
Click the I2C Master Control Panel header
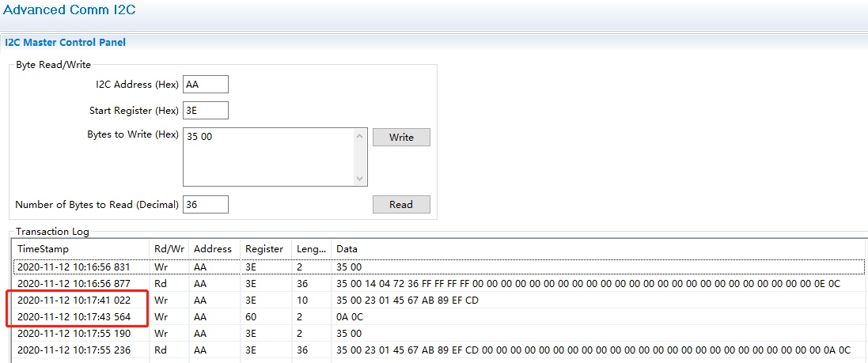pyautogui.click(x=65, y=42)
